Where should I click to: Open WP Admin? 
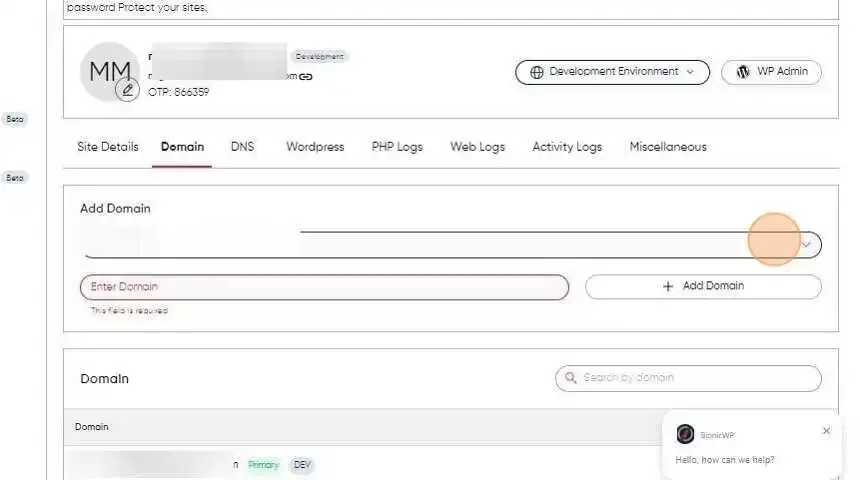(x=771, y=72)
